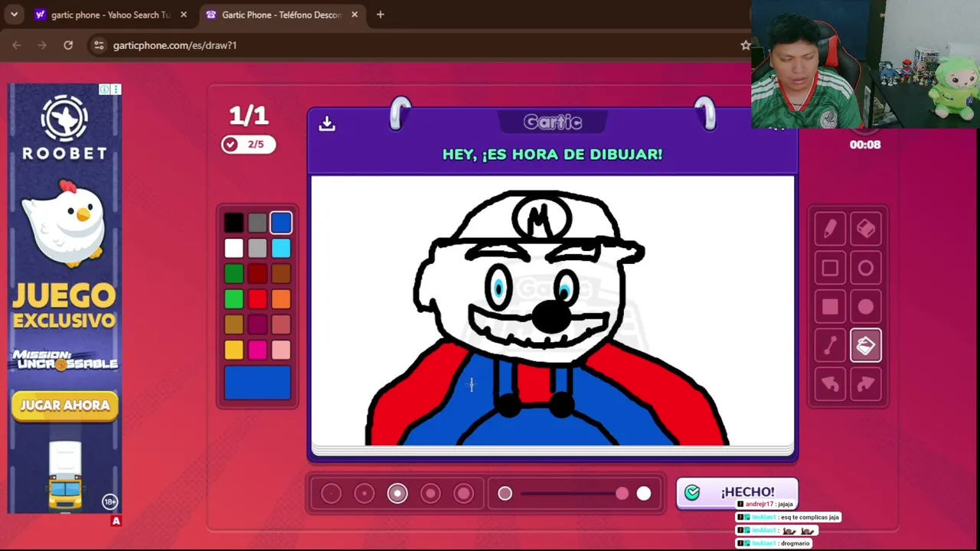980x551 pixels.
Task: Pick the yellow color swatch
Action: click(234, 350)
